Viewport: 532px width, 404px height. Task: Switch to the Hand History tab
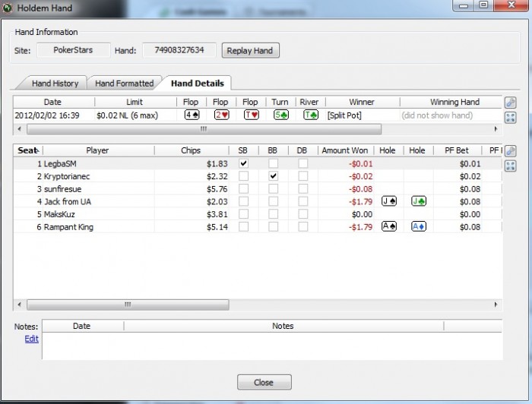click(x=55, y=84)
